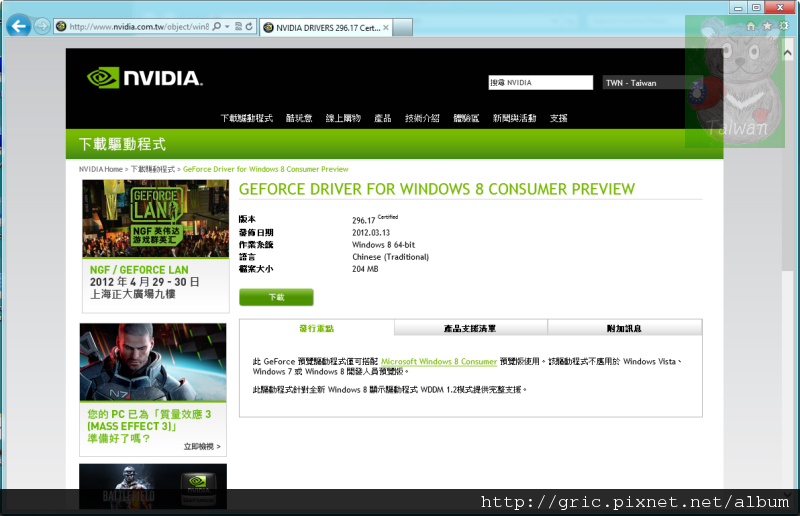Select the 發行重點 tab

[x=316, y=329]
